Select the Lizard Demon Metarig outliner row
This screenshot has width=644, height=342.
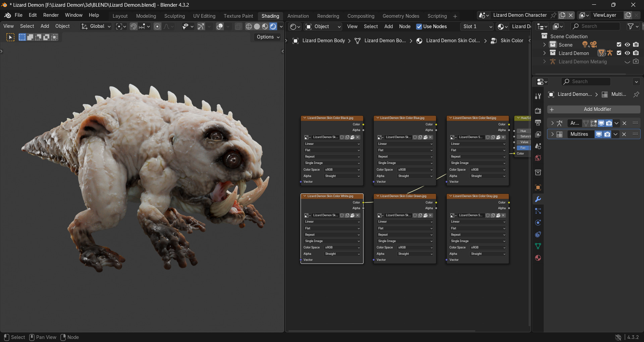point(583,62)
